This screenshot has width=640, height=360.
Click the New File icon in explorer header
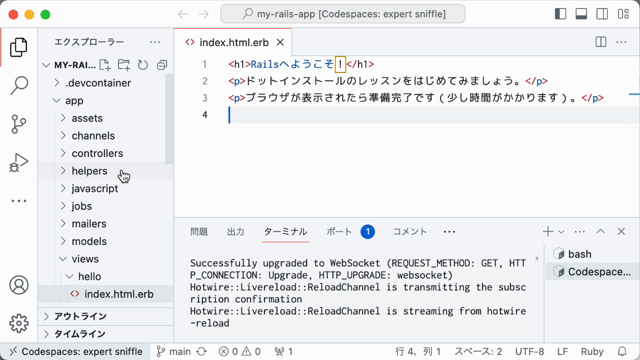click(105, 65)
